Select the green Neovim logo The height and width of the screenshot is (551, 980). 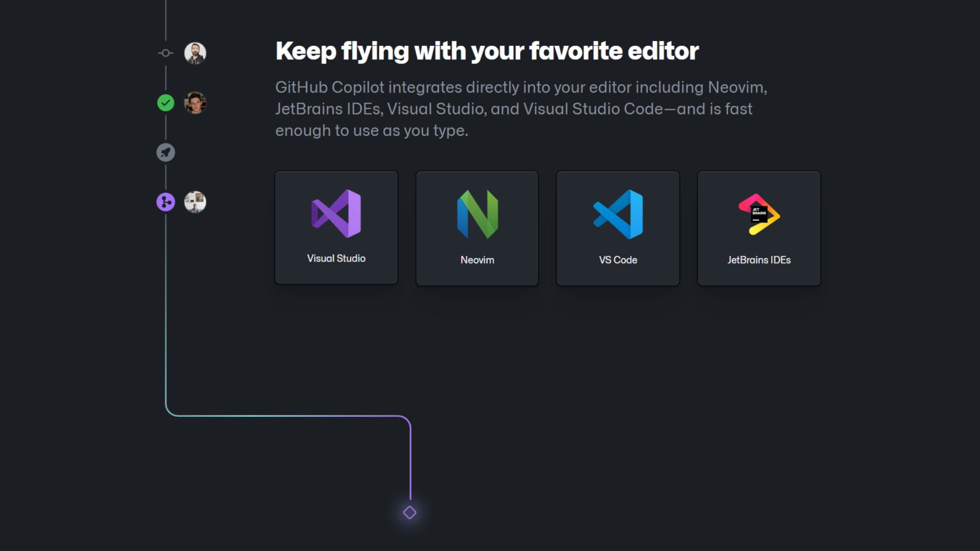[x=477, y=214]
